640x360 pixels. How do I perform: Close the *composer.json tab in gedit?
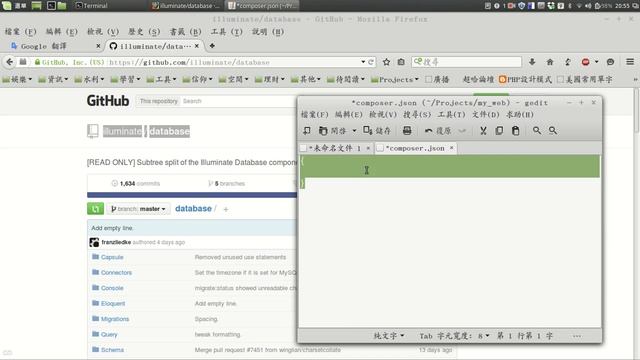451,148
